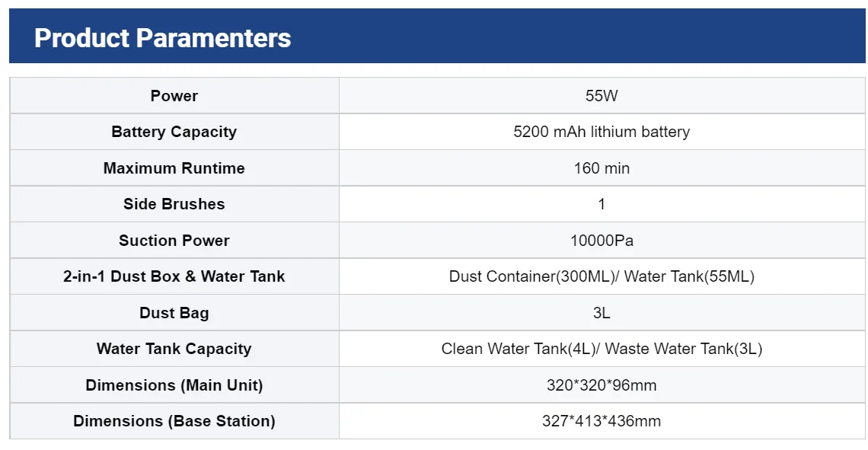Click the Clean Water Tank(4L) value text
This screenshot has height=450, width=868.
pos(519,349)
